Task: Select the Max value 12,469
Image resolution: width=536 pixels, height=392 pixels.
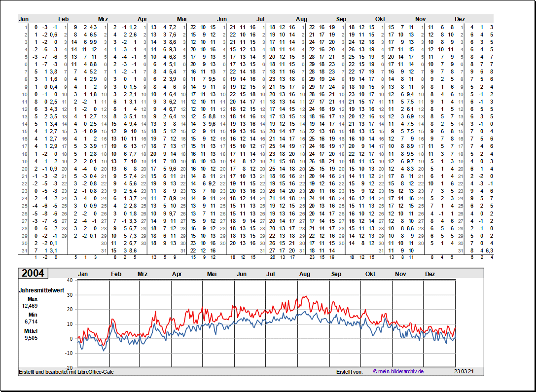Action: [30, 306]
